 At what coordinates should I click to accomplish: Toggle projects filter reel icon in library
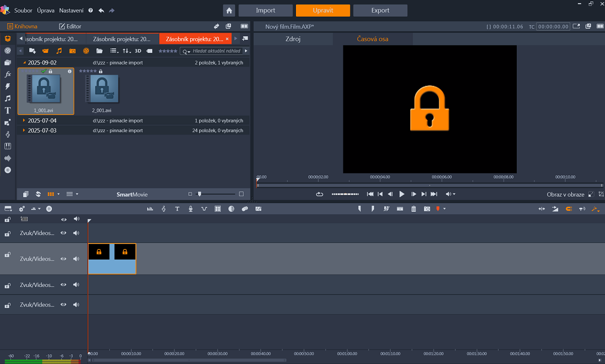click(x=86, y=51)
